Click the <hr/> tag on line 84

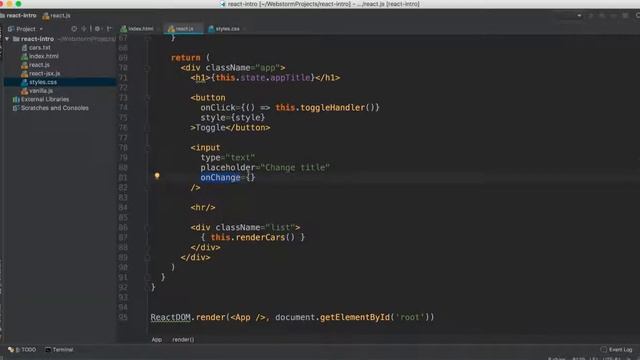tap(203, 208)
